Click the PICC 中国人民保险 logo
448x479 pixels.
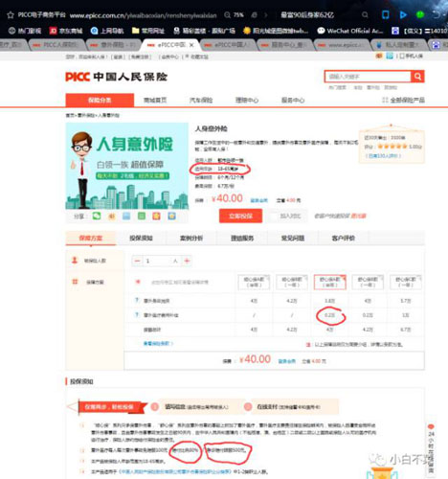tap(117, 77)
